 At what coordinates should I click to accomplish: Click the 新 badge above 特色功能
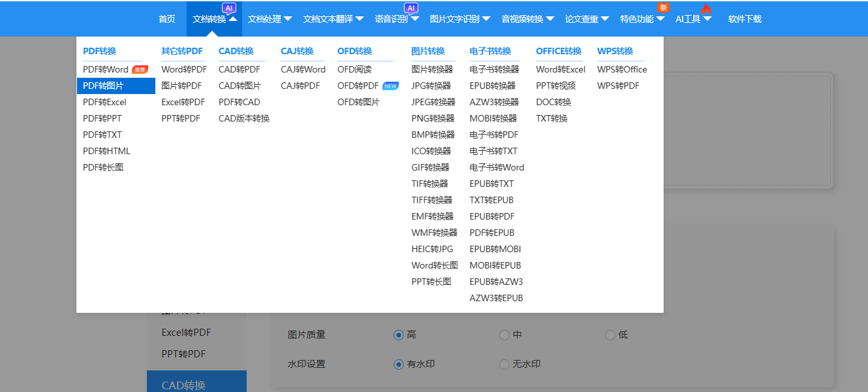coord(663,6)
